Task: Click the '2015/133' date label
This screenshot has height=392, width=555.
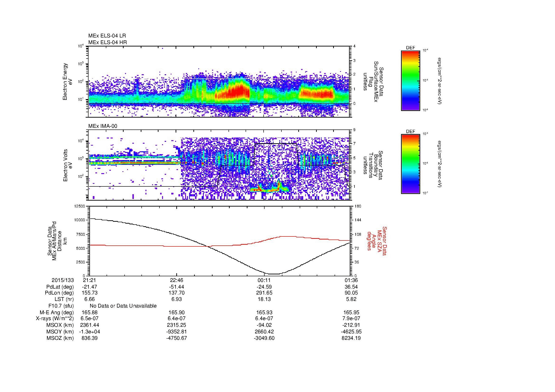Action: pos(63,280)
